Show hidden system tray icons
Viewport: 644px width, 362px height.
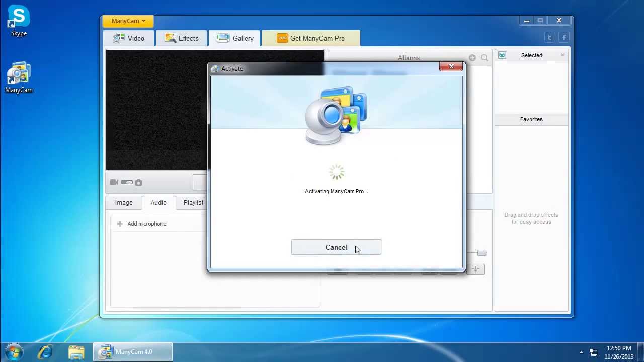coord(581,352)
